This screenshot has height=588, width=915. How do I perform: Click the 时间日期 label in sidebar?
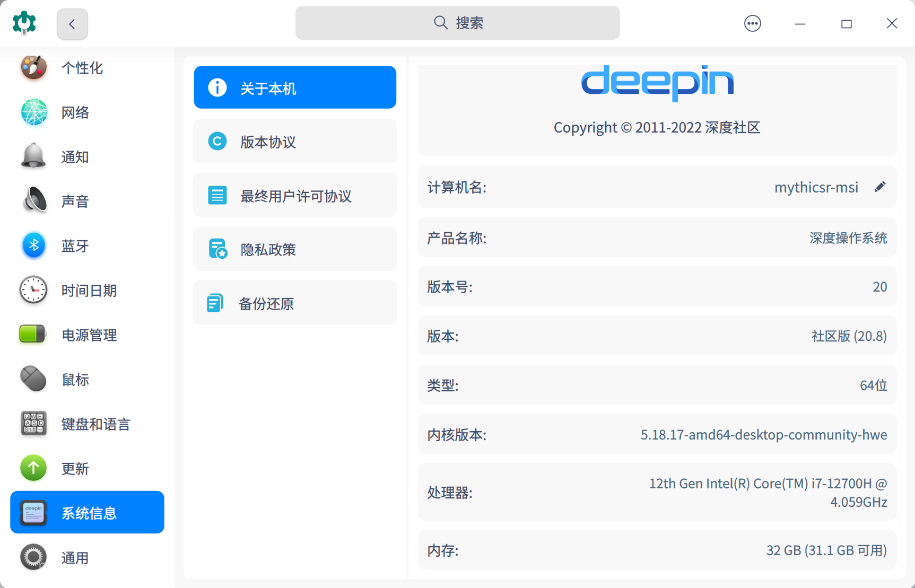click(89, 291)
